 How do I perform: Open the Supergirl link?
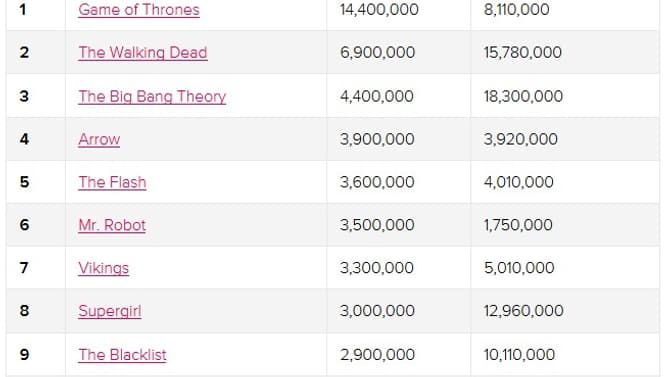(109, 311)
